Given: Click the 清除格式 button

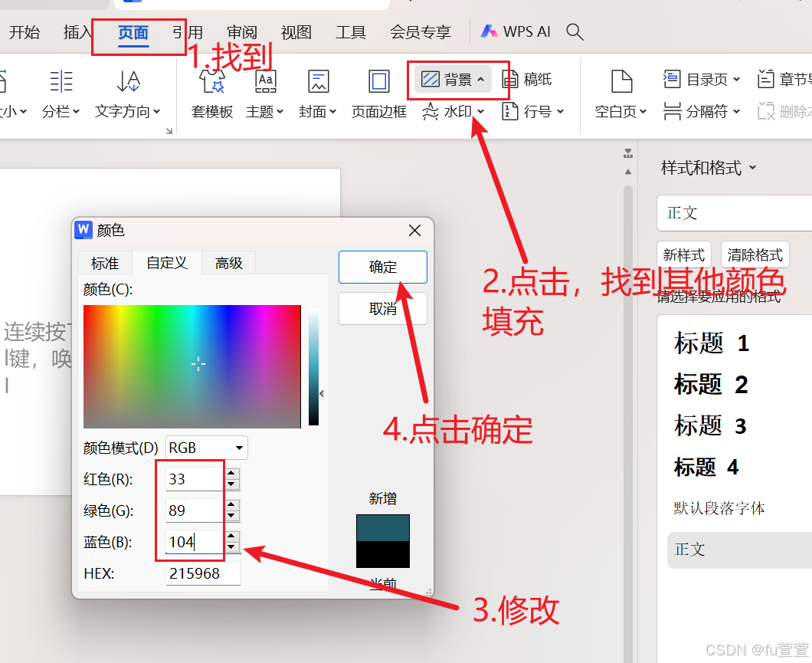Looking at the screenshot, I should [x=755, y=254].
